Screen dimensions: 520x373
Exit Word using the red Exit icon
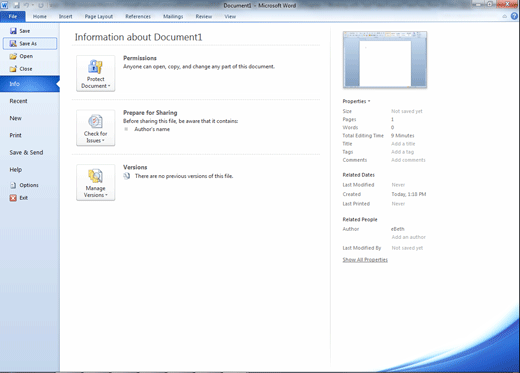[13, 198]
